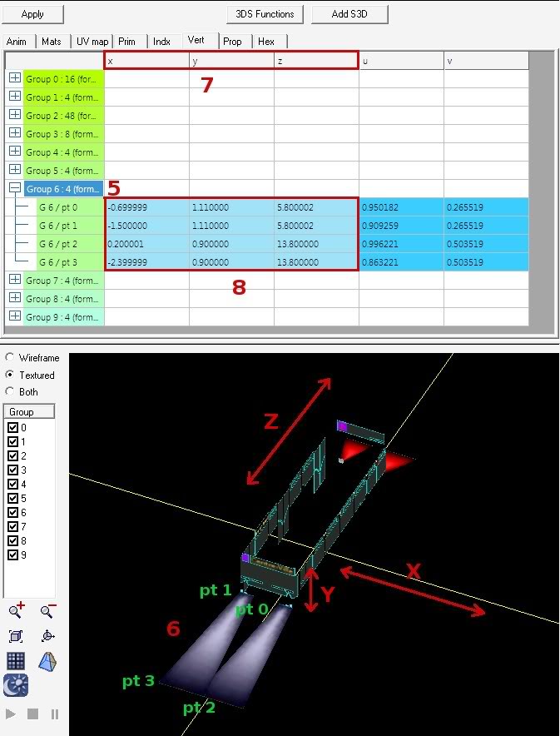Toggle the grid display icon

17,661
